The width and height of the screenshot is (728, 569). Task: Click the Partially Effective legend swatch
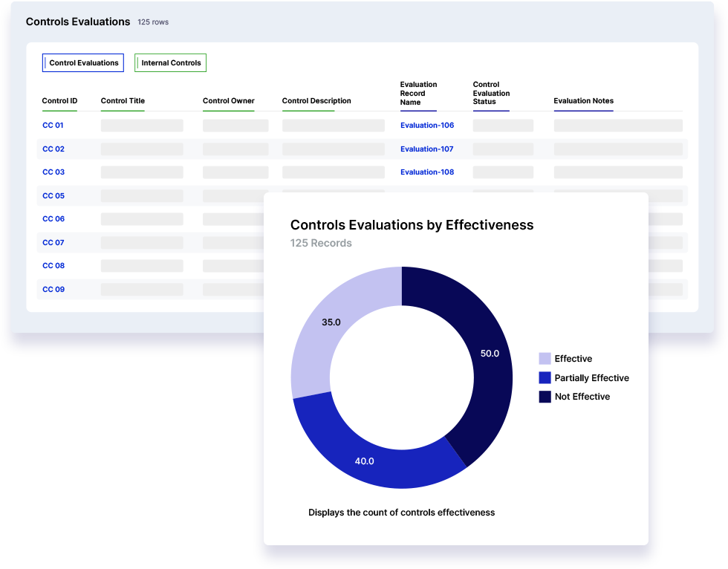click(545, 378)
